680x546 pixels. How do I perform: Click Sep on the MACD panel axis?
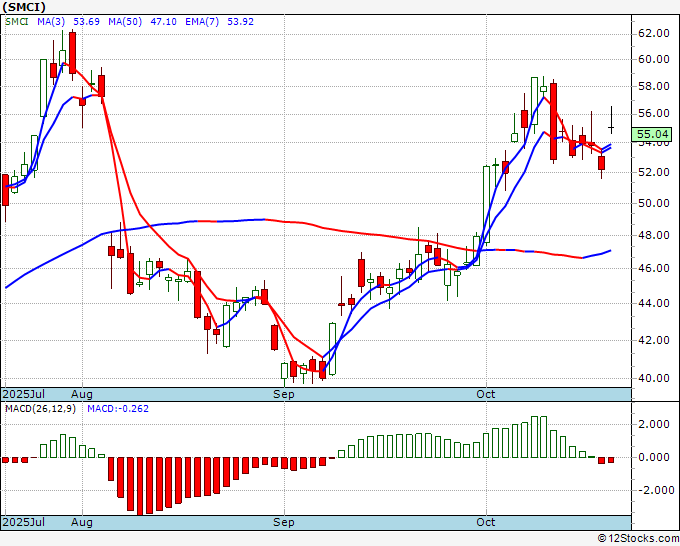point(284,522)
